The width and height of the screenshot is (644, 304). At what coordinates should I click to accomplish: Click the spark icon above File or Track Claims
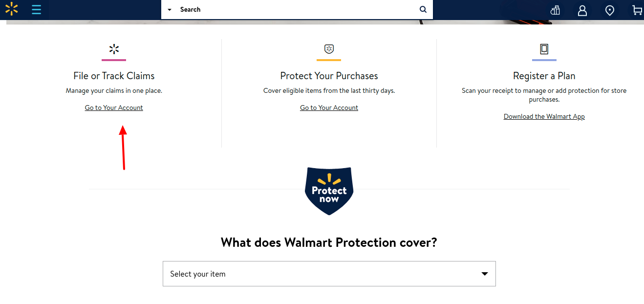click(114, 49)
